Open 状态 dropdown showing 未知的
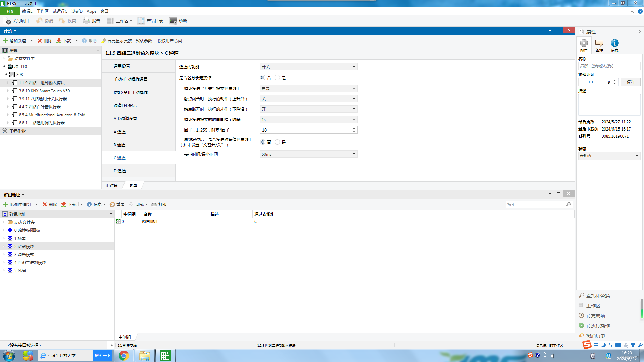Screen dimensions: 644x362 tap(609, 156)
